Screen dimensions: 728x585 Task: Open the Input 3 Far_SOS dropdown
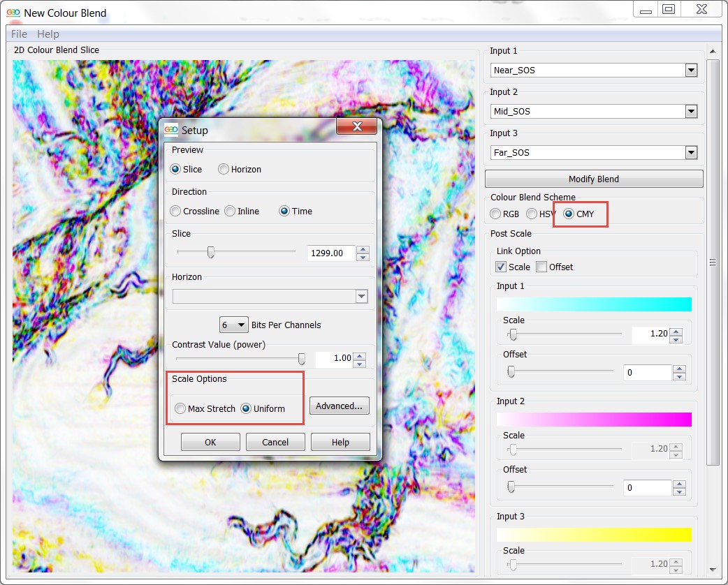pyautogui.click(x=692, y=152)
